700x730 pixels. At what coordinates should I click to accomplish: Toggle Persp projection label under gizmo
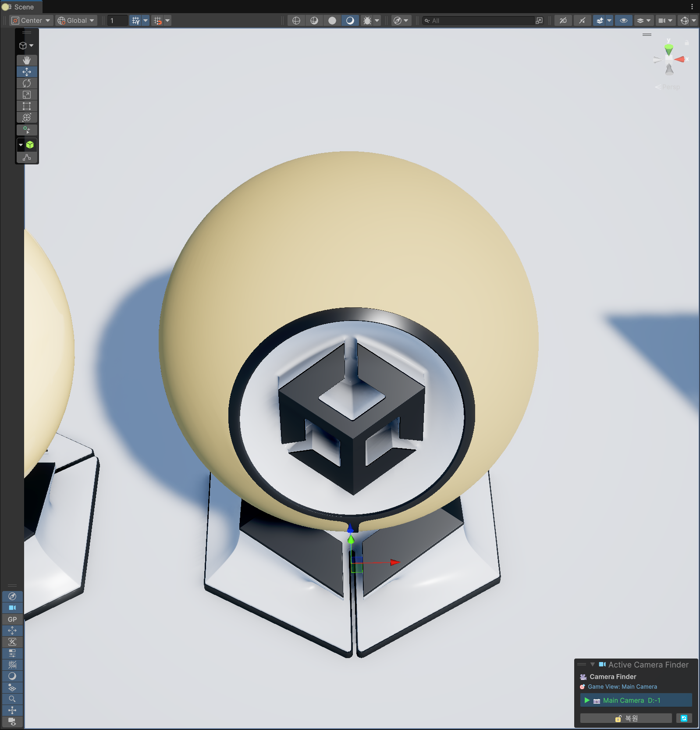pos(668,87)
